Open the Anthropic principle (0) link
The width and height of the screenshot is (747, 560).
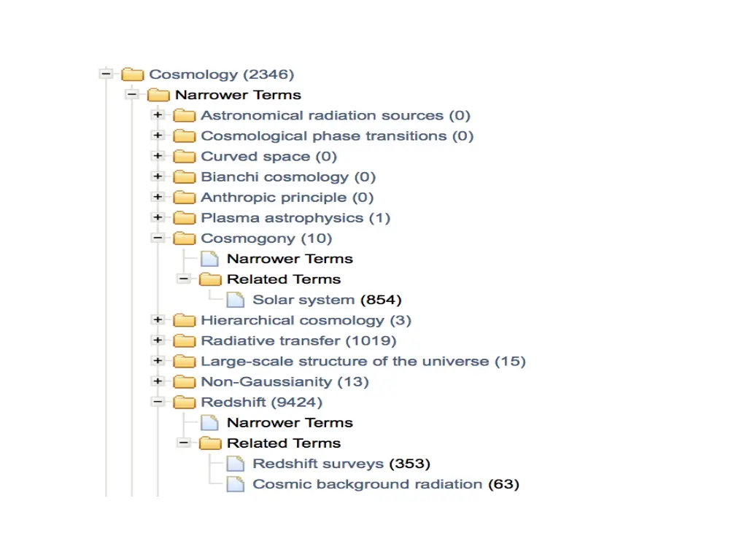[x=287, y=197]
